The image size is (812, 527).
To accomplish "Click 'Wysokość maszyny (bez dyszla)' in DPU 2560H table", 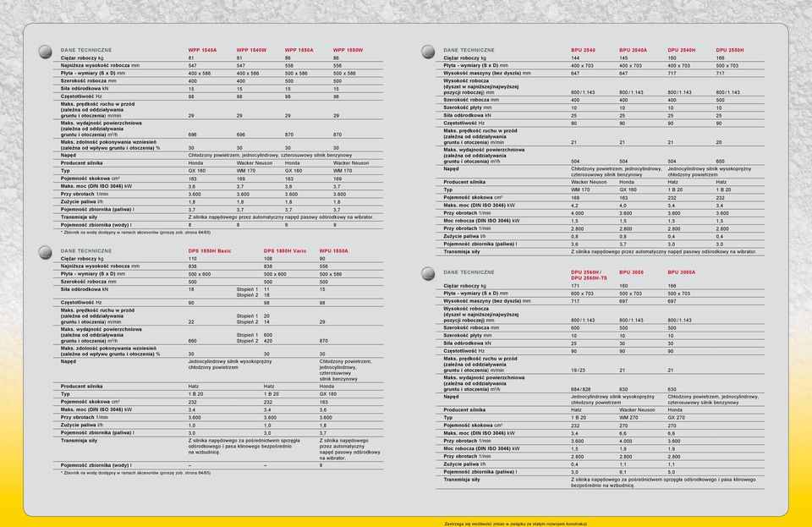I will point(487,301).
